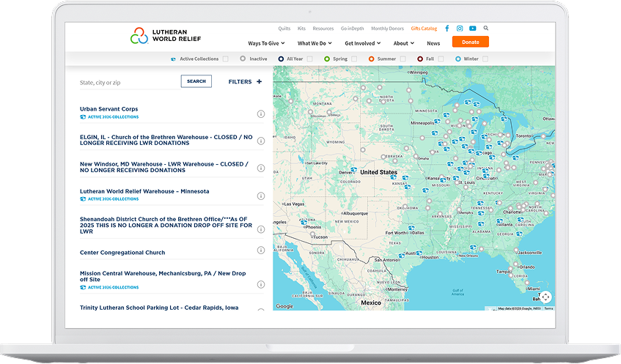Expand the About menu
This screenshot has height=364, width=621.
coord(403,43)
